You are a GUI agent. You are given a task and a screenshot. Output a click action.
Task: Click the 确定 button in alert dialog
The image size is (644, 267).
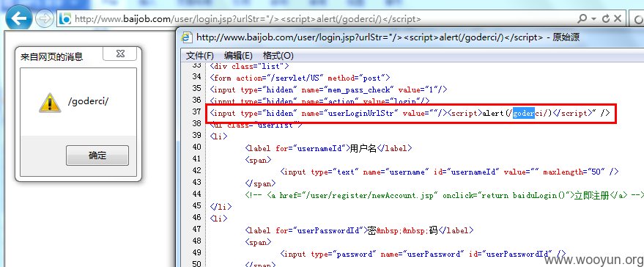(x=97, y=156)
